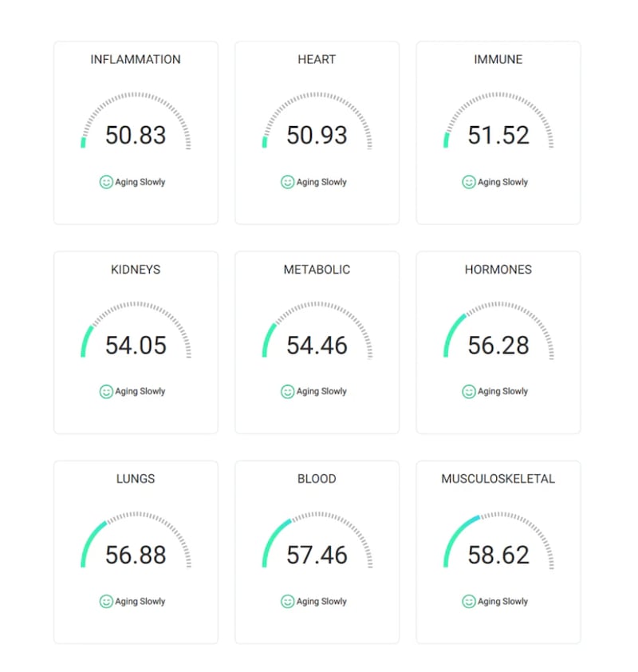The image size is (638, 672).
Task: Click the Hormones gauge green progress arc
Action: [x=451, y=331]
